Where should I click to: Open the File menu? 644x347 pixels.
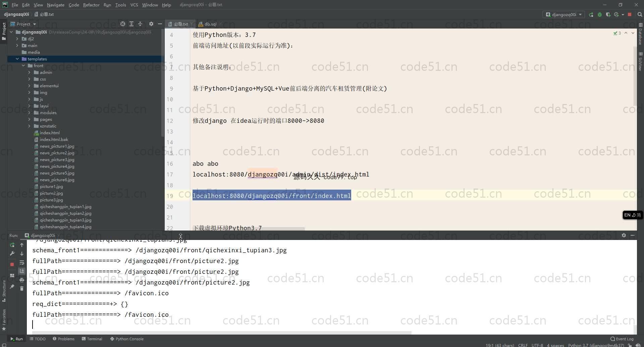coord(15,5)
